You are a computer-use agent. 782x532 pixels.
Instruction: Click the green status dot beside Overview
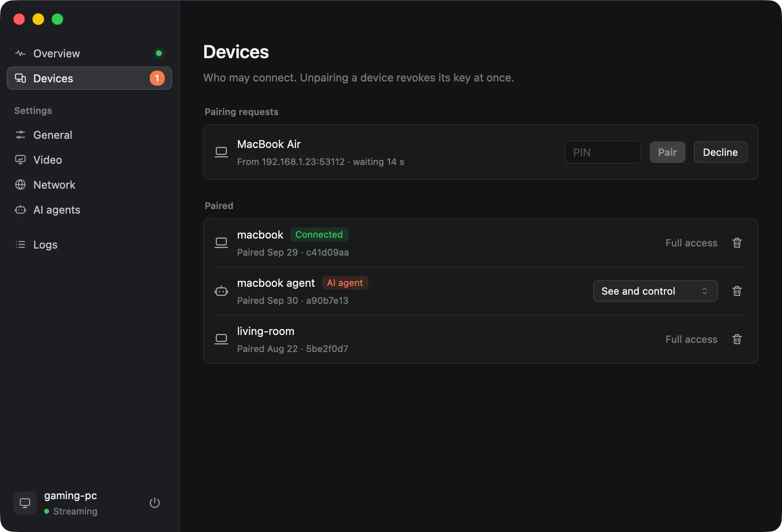158,53
